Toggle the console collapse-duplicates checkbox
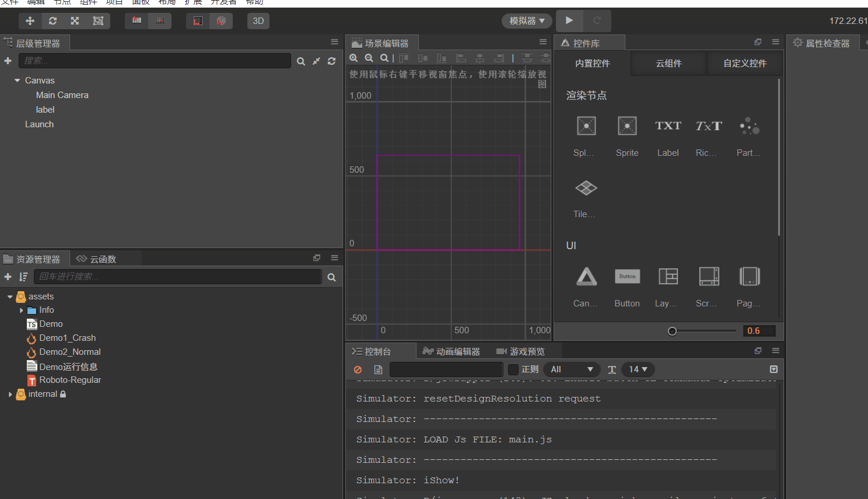This screenshot has height=499, width=868. coord(773,369)
